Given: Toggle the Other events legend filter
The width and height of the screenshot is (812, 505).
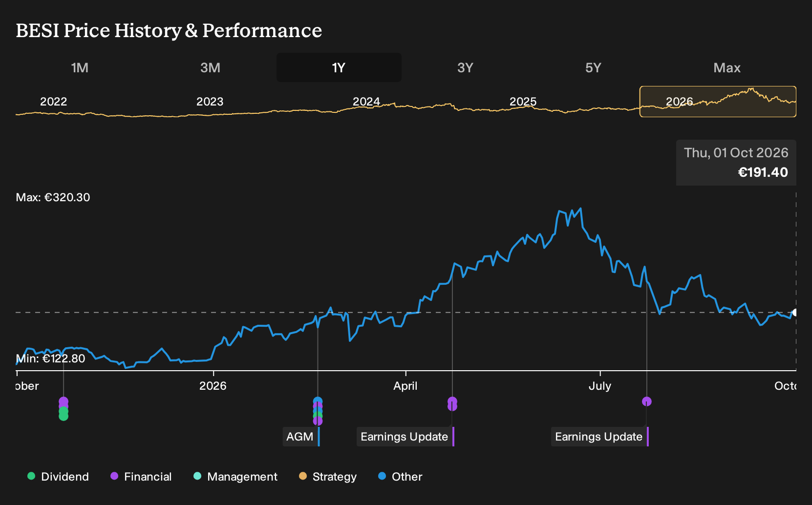Looking at the screenshot, I should pos(400,476).
